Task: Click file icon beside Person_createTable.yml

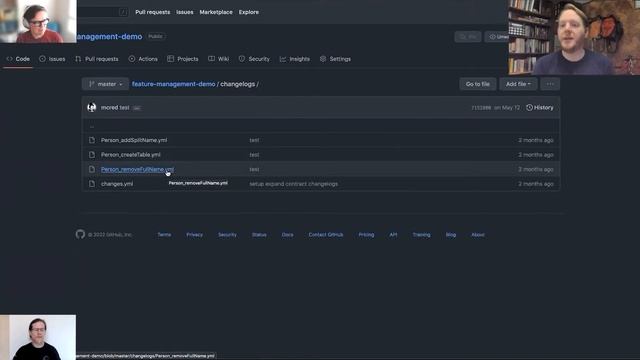Action: [92, 155]
